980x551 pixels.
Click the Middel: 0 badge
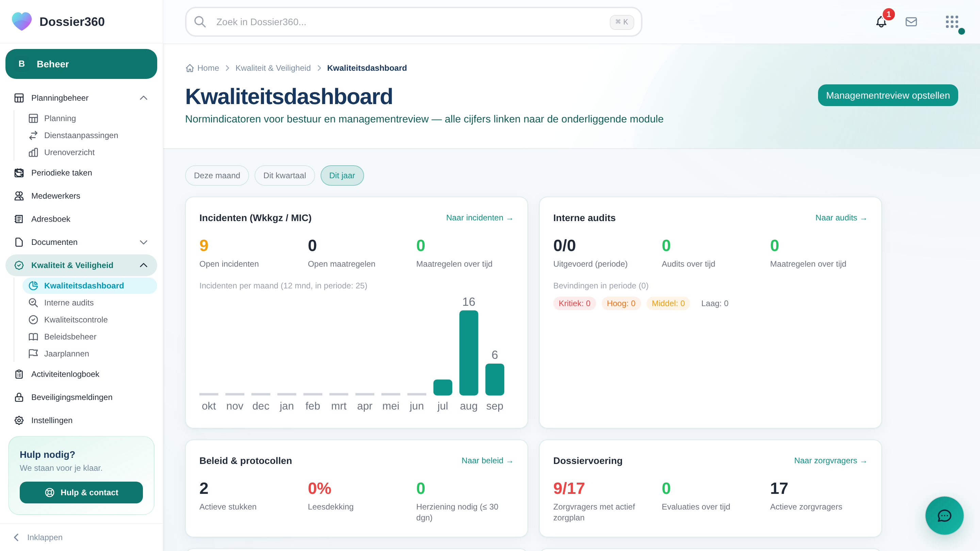click(668, 303)
